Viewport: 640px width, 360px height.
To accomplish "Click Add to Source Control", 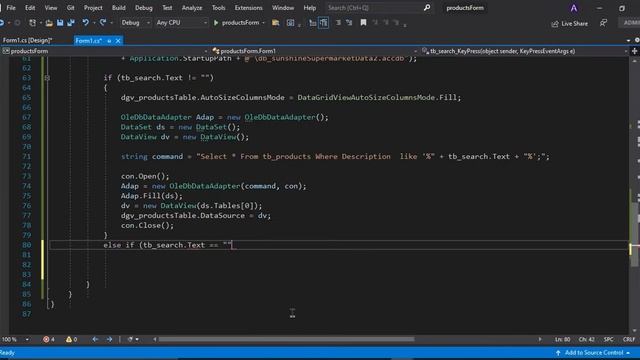I will click(x=593, y=353).
